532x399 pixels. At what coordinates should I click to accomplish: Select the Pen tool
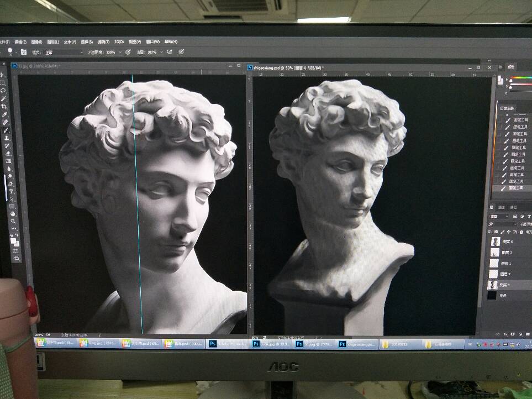pyautogui.click(x=10, y=183)
